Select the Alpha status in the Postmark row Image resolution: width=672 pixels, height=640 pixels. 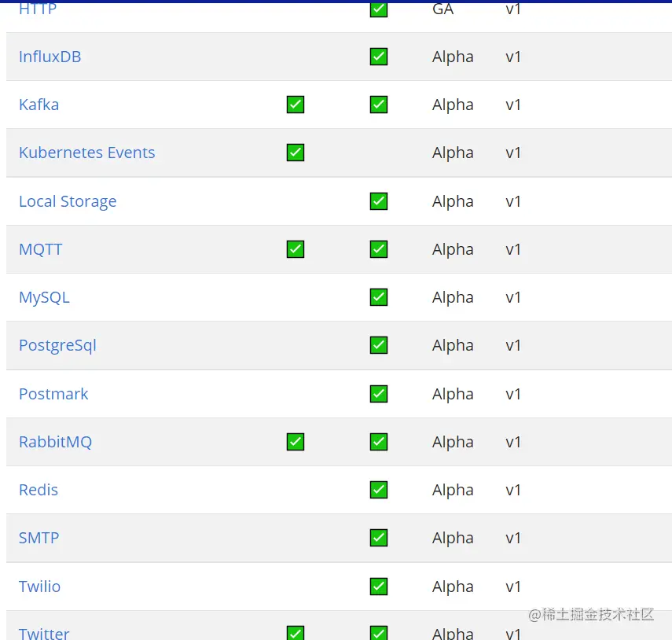pyautogui.click(x=453, y=395)
